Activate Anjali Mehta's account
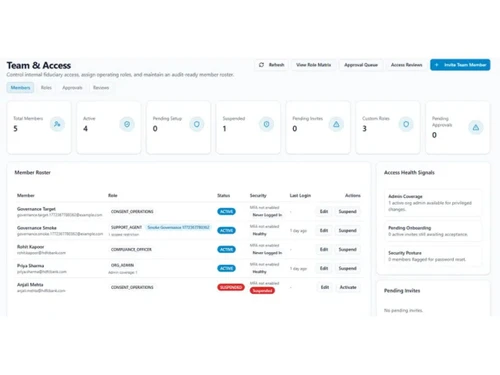Screen dimensions: 500x375 (348, 287)
